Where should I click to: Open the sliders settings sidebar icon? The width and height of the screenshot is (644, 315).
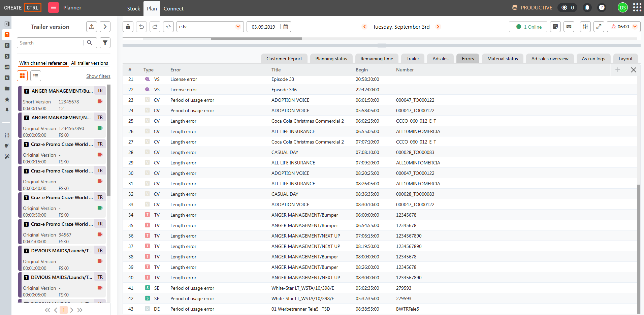[x=7, y=135]
